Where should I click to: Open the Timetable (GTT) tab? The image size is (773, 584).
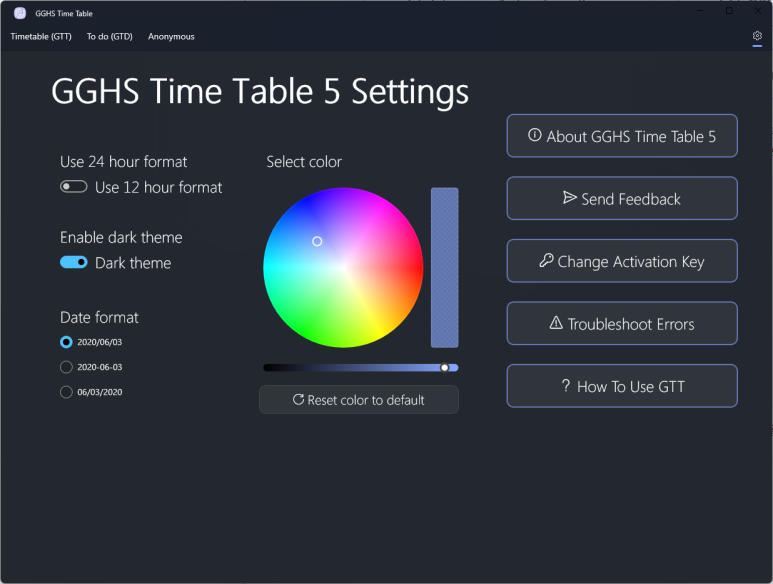click(x=41, y=36)
